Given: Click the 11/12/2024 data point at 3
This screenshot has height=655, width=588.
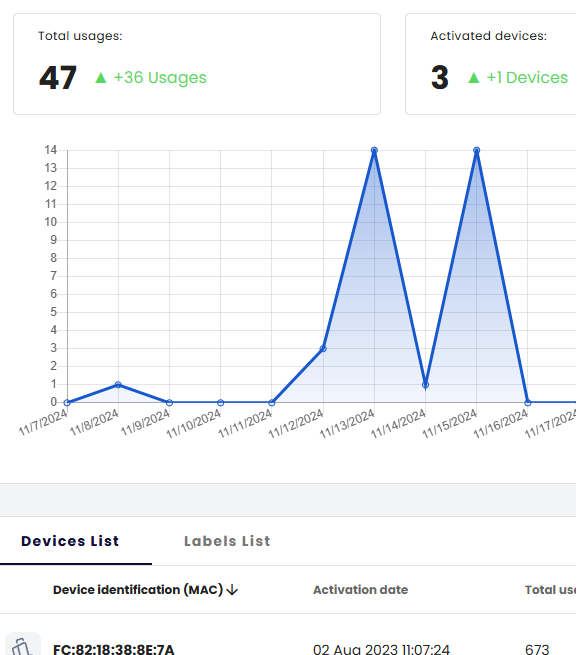Looking at the screenshot, I should coord(323,348).
